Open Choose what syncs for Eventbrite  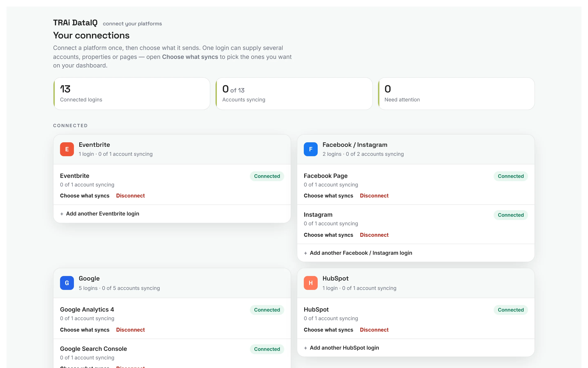pyautogui.click(x=85, y=196)
